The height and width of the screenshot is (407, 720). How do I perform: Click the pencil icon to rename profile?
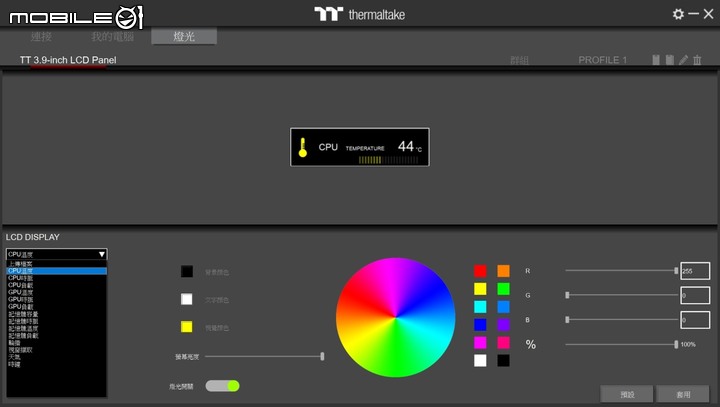pyautogui.click(x=683, y=60)
